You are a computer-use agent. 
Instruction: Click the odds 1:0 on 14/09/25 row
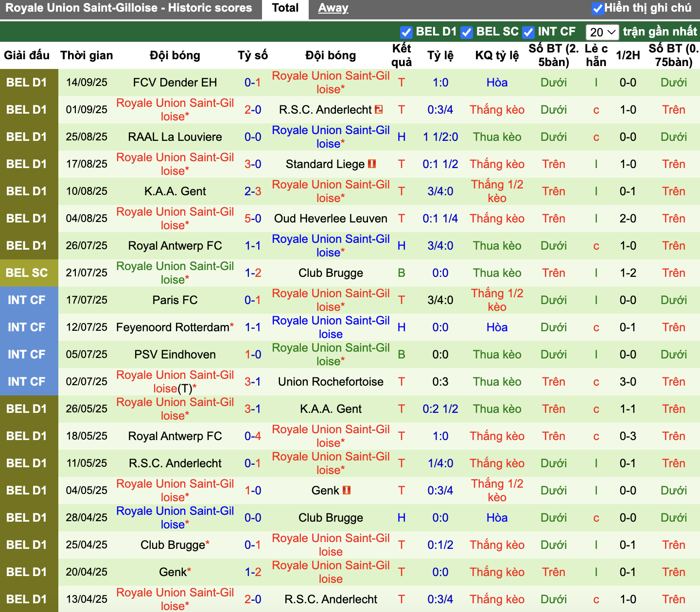click(440, 83)
